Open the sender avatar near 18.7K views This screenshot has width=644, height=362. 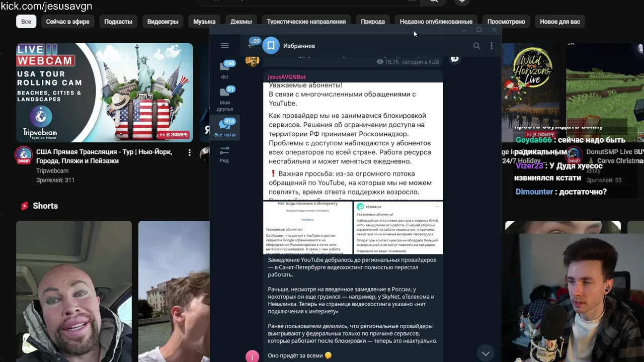pos(252,61)
